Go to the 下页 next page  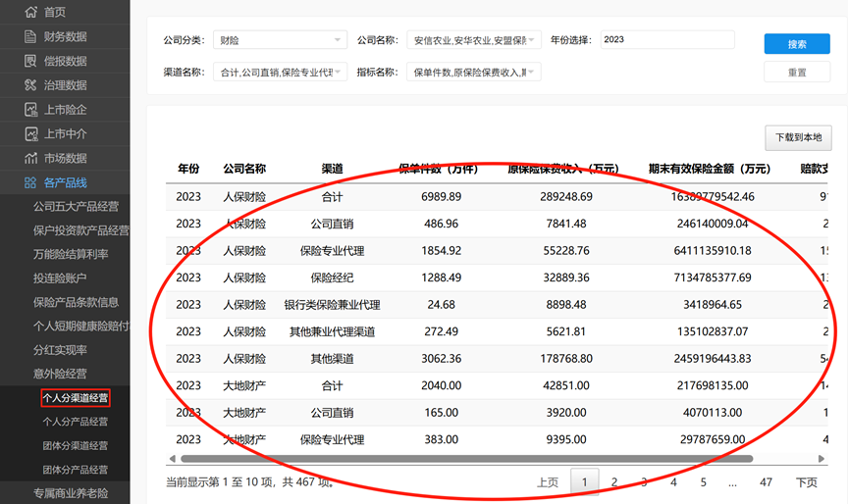pos(806,482)
